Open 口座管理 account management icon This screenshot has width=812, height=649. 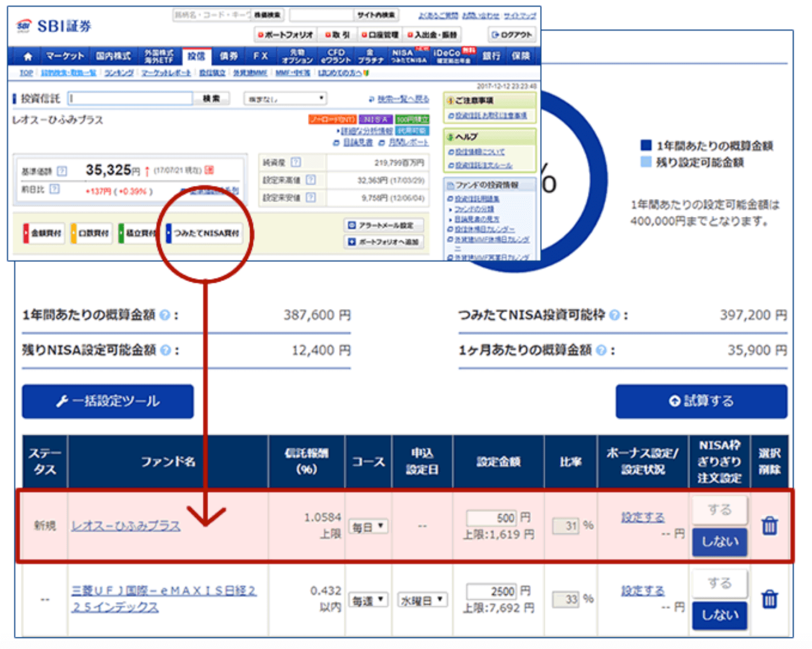pos(381,34)
